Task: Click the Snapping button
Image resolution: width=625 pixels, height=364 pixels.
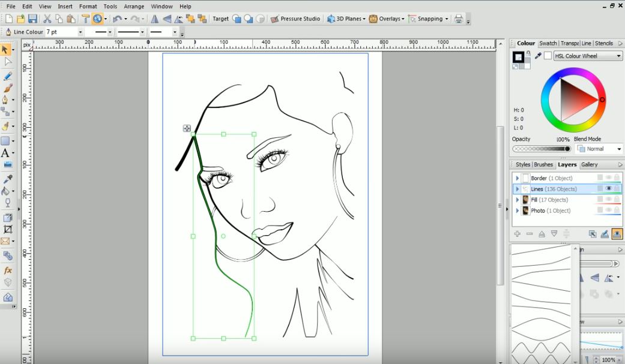Action: [429, 19]
